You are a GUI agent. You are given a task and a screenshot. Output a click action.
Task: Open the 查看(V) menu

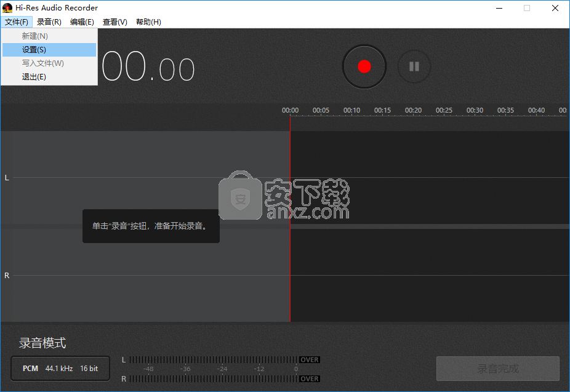click(115, 22)
